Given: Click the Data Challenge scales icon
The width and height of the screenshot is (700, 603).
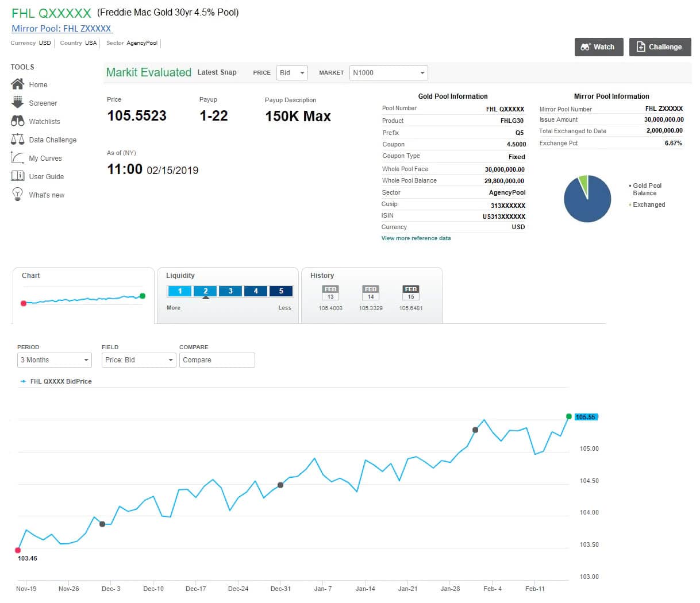Looking at the screenshot, I should (17, 139).
